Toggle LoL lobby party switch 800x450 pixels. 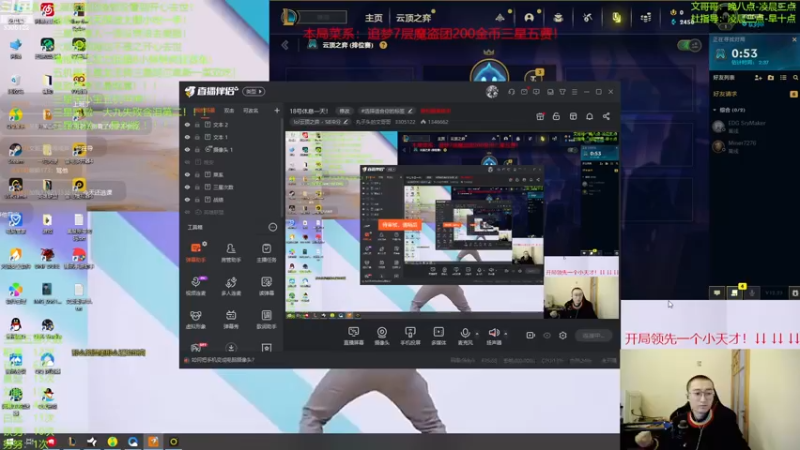[689, 45]
